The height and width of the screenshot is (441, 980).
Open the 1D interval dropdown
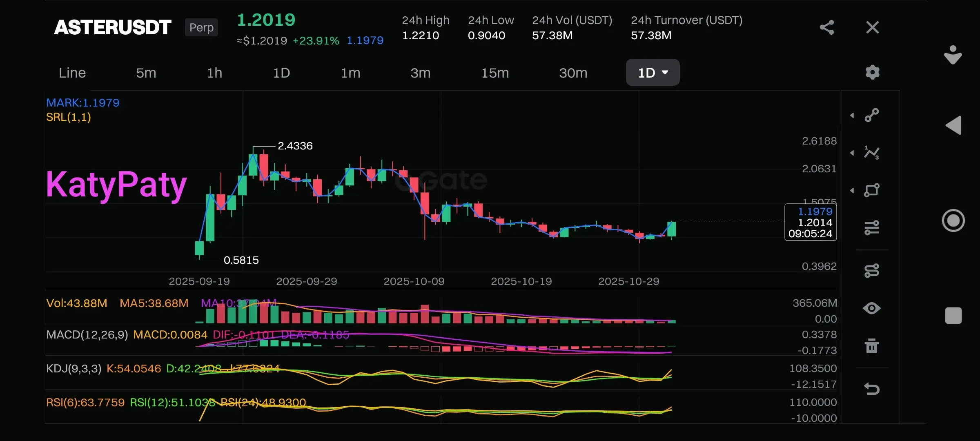[653, 73]
